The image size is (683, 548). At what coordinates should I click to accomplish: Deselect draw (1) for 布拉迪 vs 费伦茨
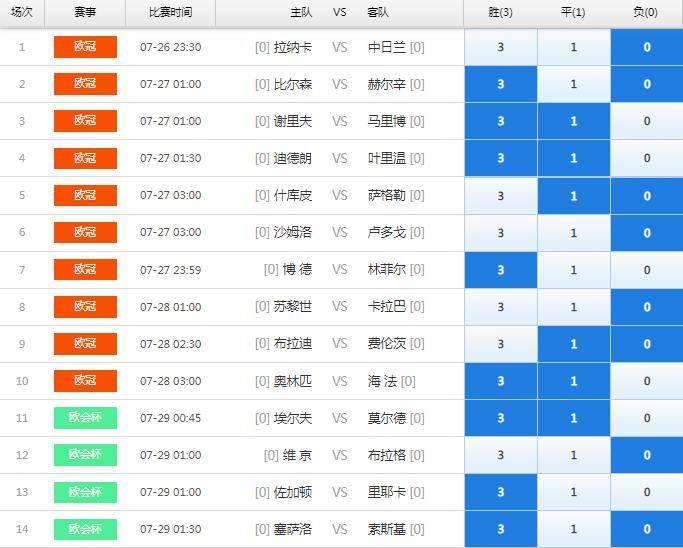(x=574, y=344)
